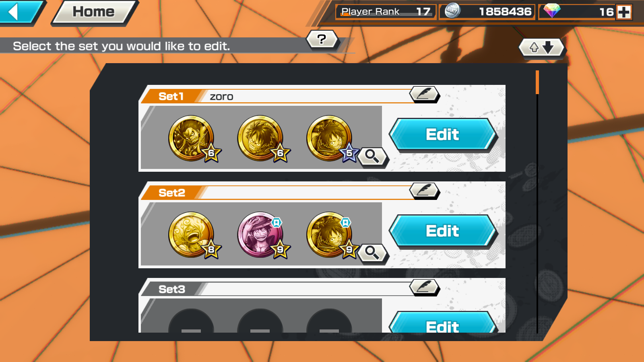
Task: Rename Set1 with its quill pen icon
Action: (x=425, y=94)
